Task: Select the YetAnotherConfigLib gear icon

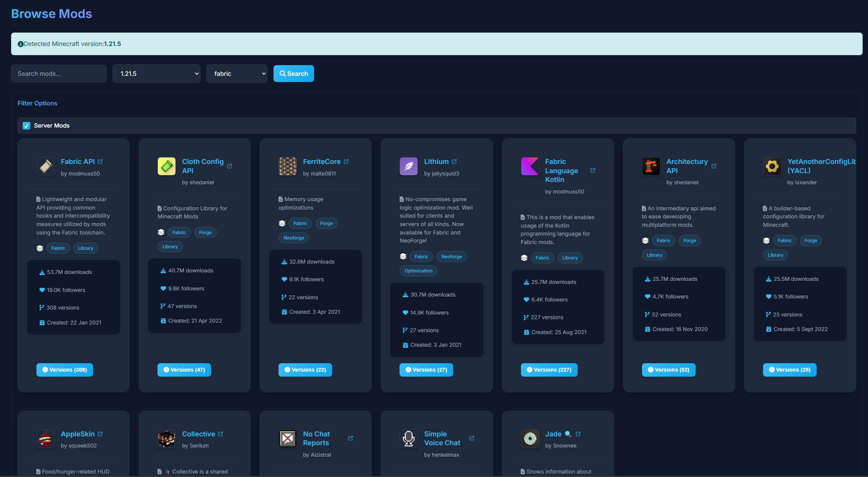Action: click(x=772, y=166)
